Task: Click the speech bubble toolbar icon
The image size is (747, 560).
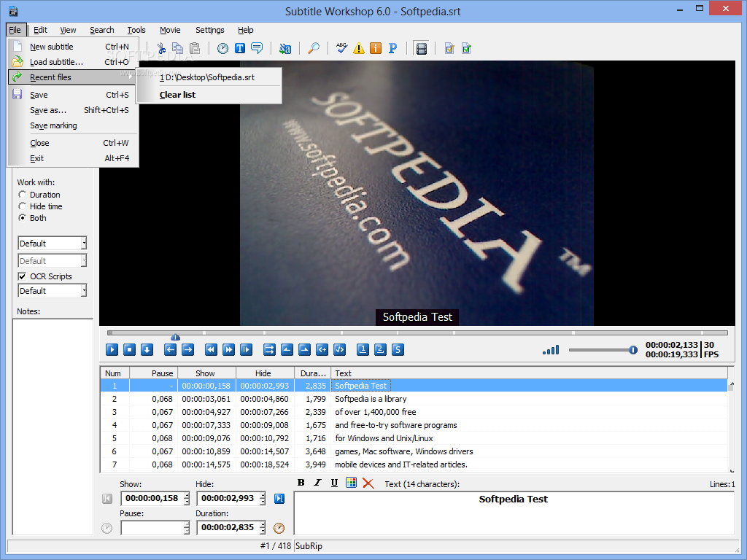Action: (257, 49)
